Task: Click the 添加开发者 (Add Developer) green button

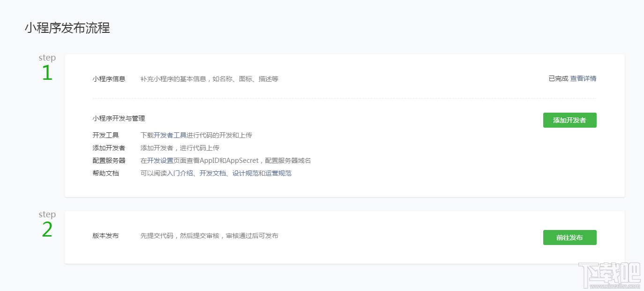Action: pos(569,120)
